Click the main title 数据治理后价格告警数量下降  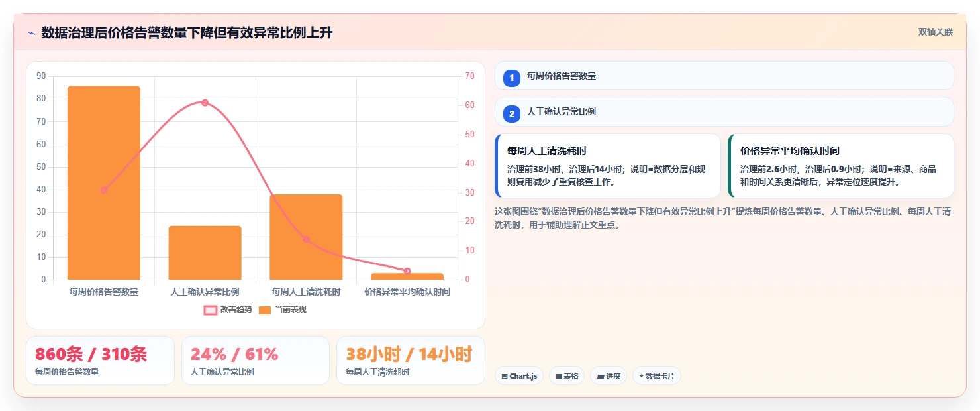point(187,33)
